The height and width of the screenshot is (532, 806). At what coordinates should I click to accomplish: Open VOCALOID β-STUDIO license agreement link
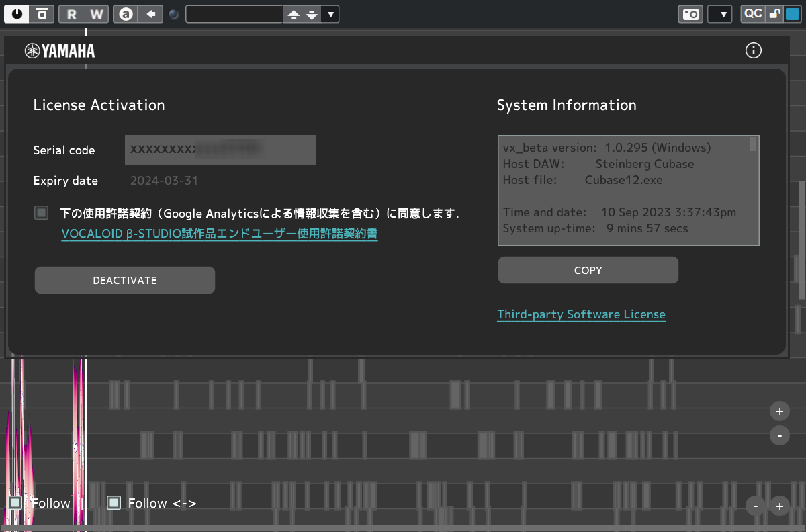pos(220,234)
